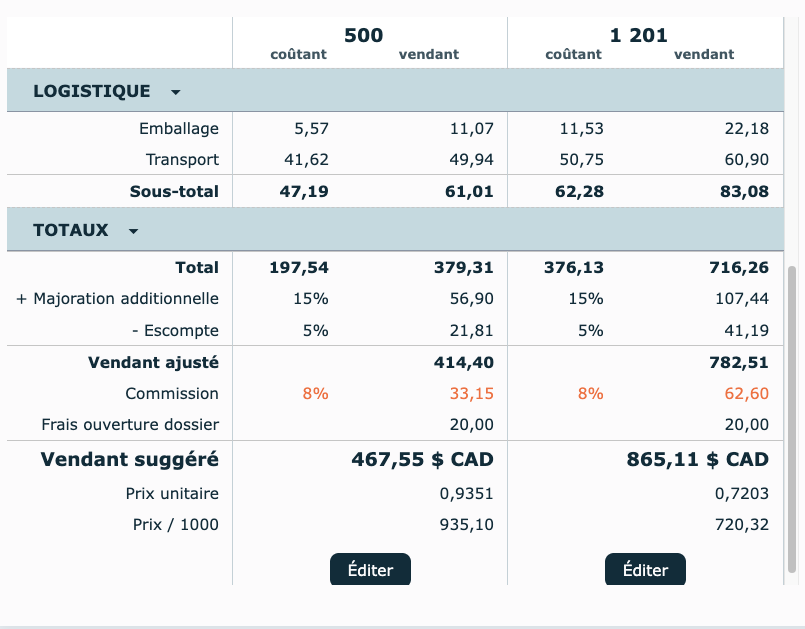Click the 467,55 $ CAD suggested price
The width and height of the screenshot is (805, 629).
pyautogui.click(x=422, y=460)
